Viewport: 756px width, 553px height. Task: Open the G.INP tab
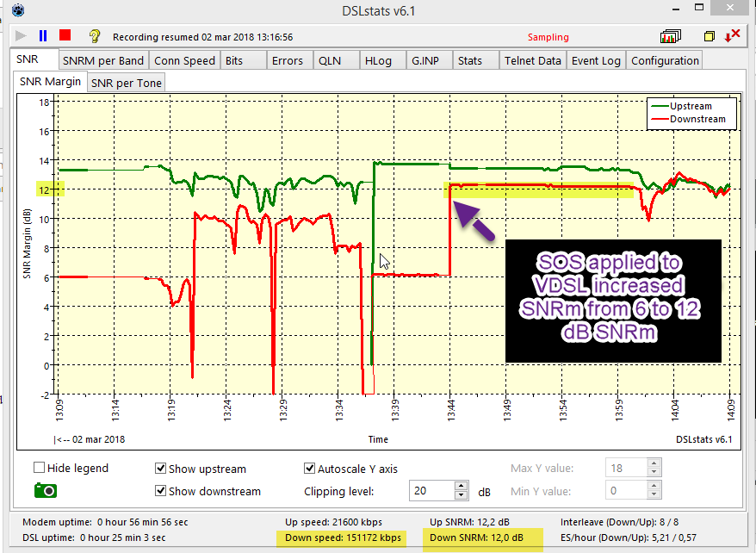pos(429,61)
